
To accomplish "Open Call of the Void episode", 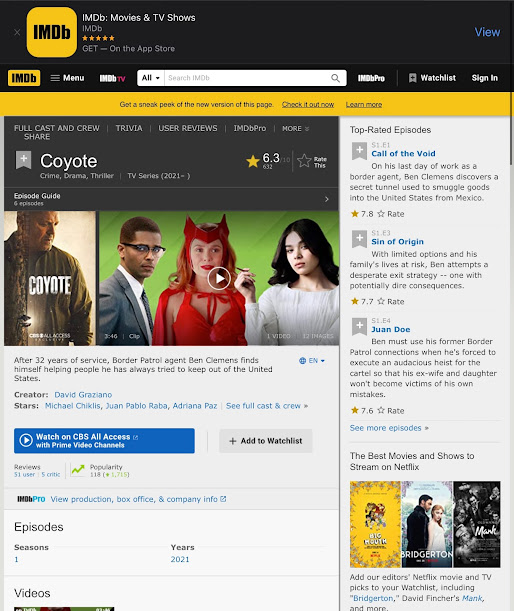I will (403, 154).
